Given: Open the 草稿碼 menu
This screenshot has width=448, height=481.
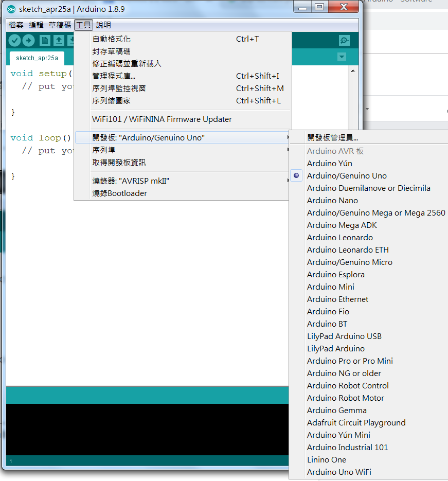Looking at the screenshot, I should pos(60,25).
